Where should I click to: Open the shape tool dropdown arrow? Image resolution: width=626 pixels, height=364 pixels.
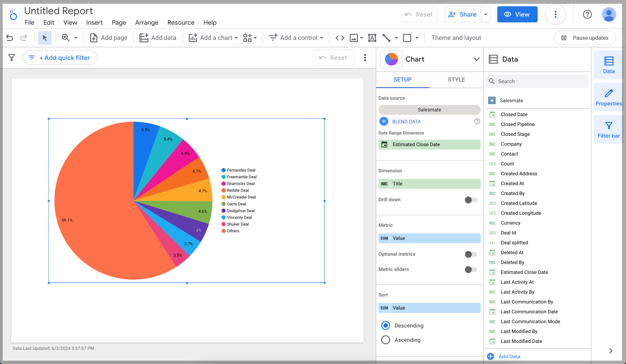coord(417,38)
